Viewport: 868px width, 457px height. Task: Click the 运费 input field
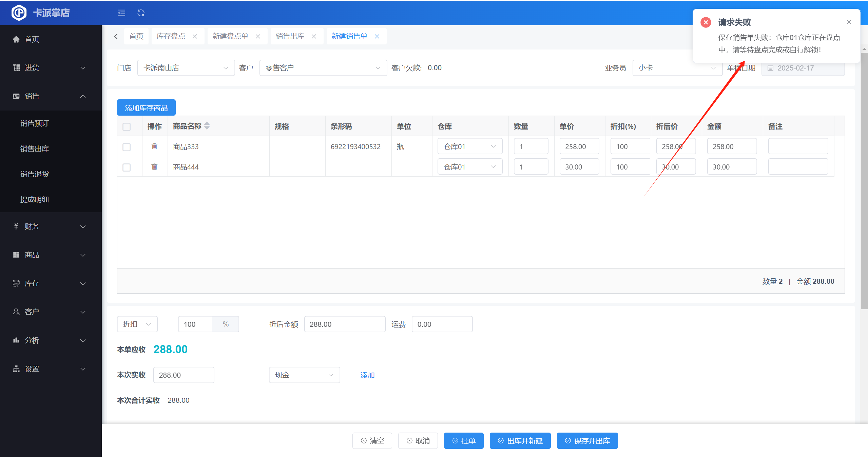[442, 324]
